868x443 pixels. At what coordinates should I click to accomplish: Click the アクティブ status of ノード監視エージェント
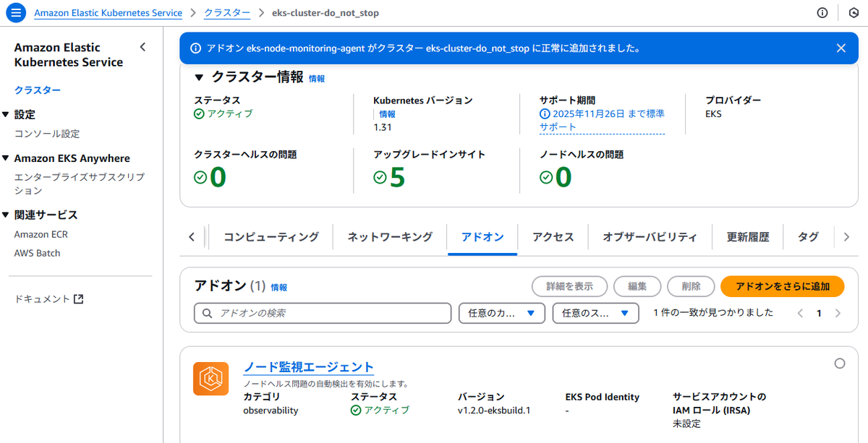coord(380,410)
